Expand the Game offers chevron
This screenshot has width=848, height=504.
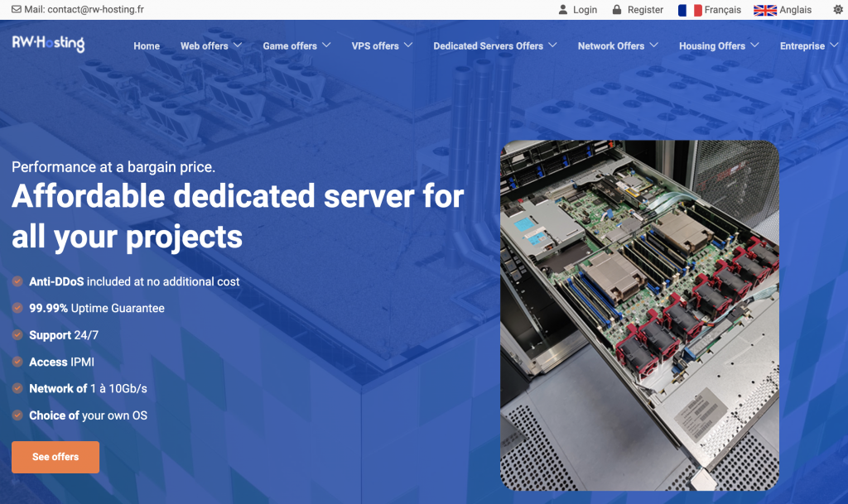point(326,46)
